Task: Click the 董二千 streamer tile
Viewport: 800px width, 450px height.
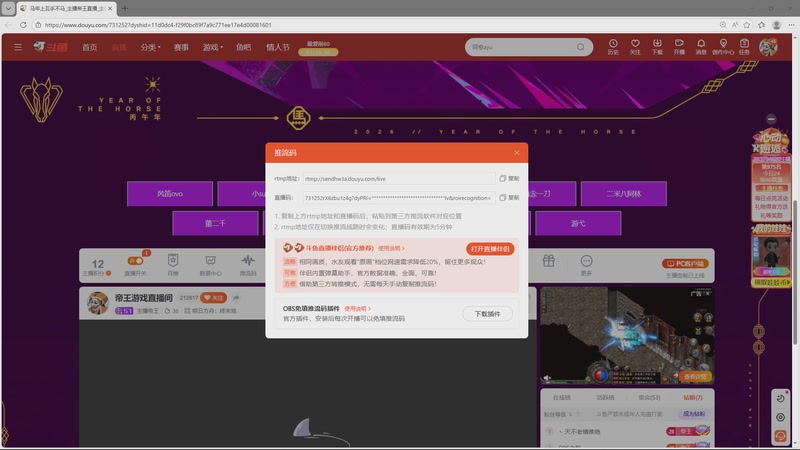Action: pyautogui.click(x=215, y=223)
